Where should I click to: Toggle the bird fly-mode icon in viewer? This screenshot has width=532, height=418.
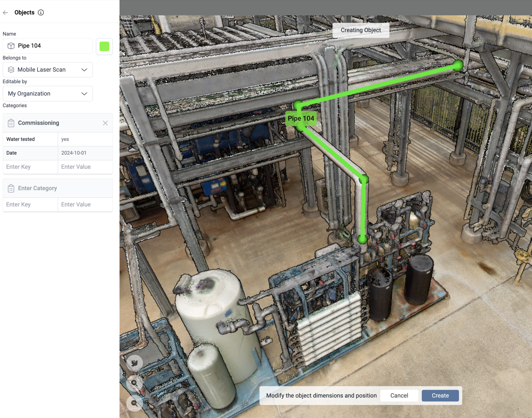coord(135,363)
